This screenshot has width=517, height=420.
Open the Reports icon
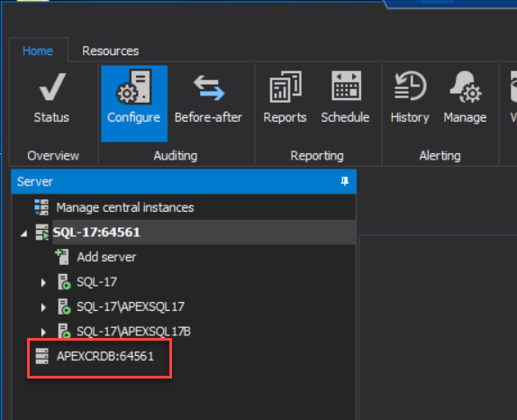click(x=286, y=87)
